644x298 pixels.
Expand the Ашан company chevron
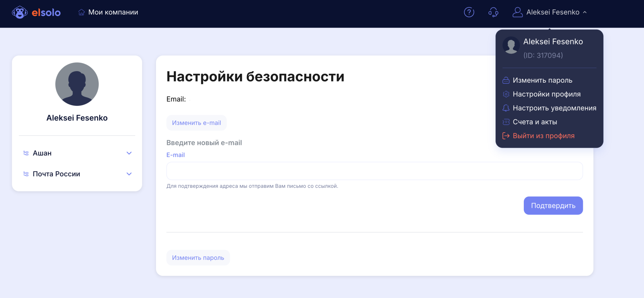click(x=129, y=153)
